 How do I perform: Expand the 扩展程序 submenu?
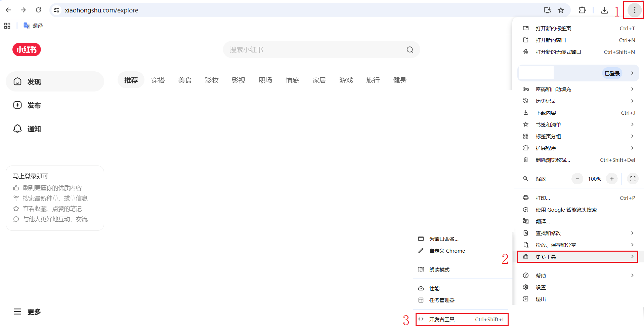(578, 148)
